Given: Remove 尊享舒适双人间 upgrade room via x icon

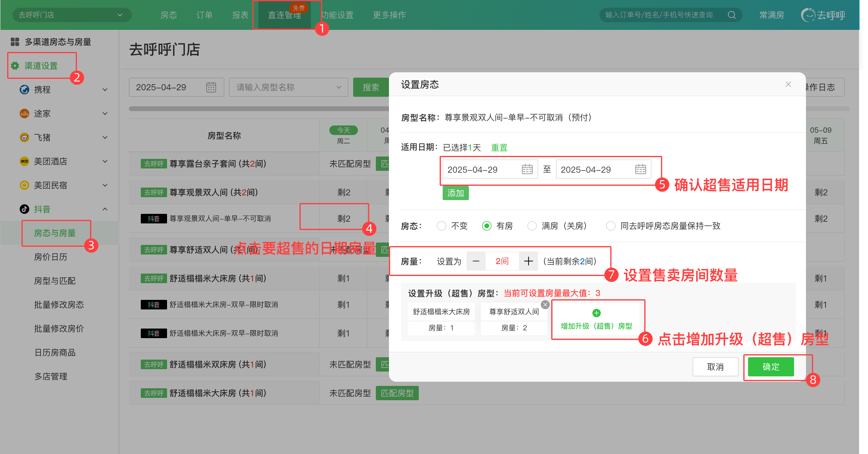Looking at the screenshot, I should click(545, 305).
